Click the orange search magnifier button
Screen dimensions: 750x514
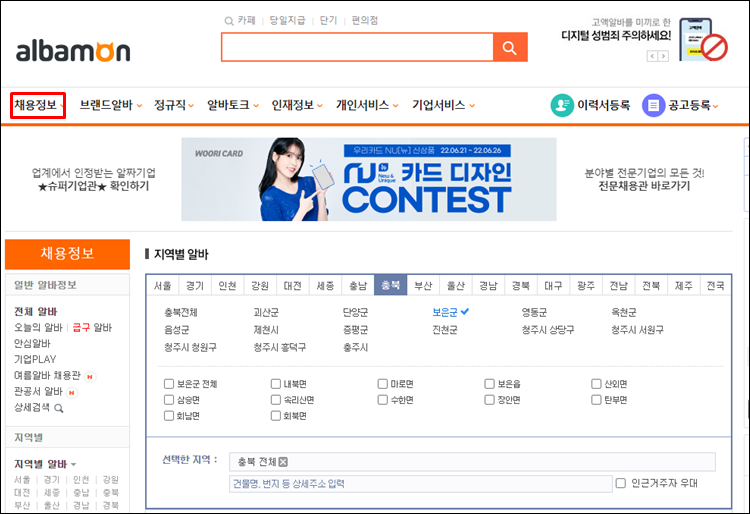coord(510,47)
